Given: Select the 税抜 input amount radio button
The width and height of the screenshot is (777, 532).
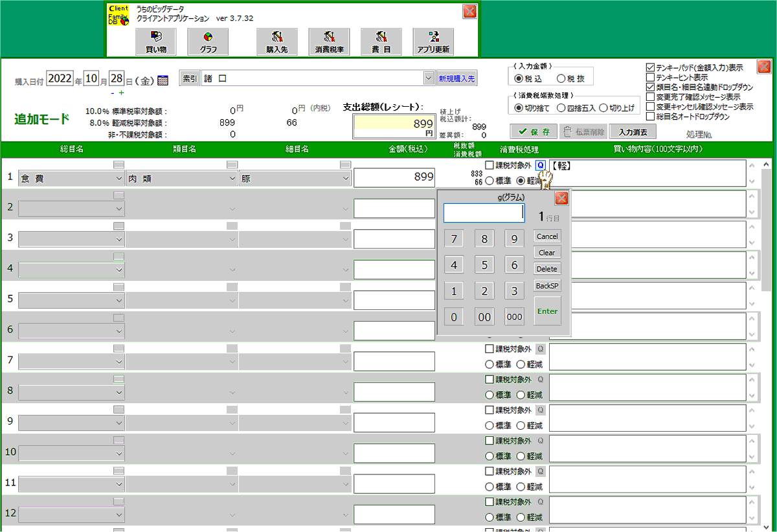Looking at the screenshot, I should (561, 78).
